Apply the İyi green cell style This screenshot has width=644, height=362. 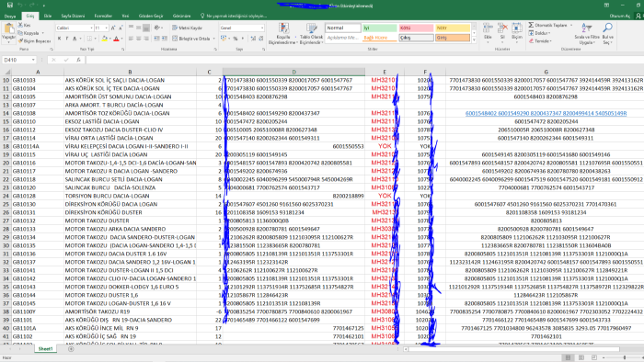tap(379, 28)
